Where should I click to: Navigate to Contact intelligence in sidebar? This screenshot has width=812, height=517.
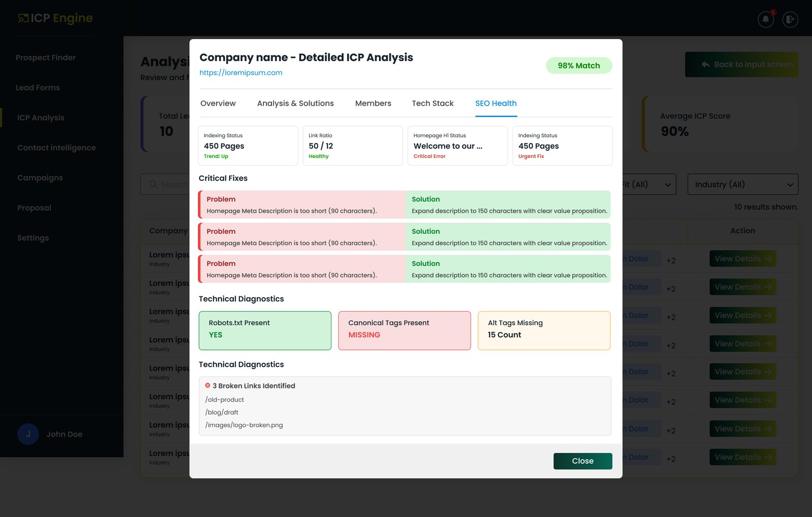point(56,148)
